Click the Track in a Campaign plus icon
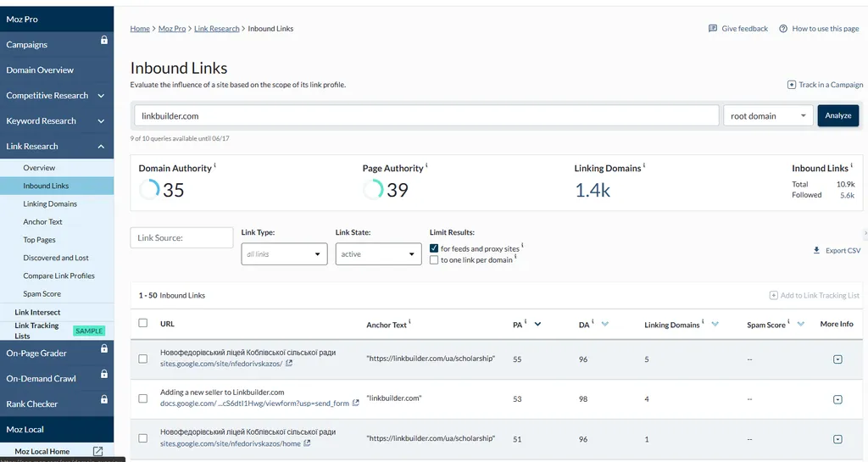Viewport: 868px width, 462px height. click(792, 85)
